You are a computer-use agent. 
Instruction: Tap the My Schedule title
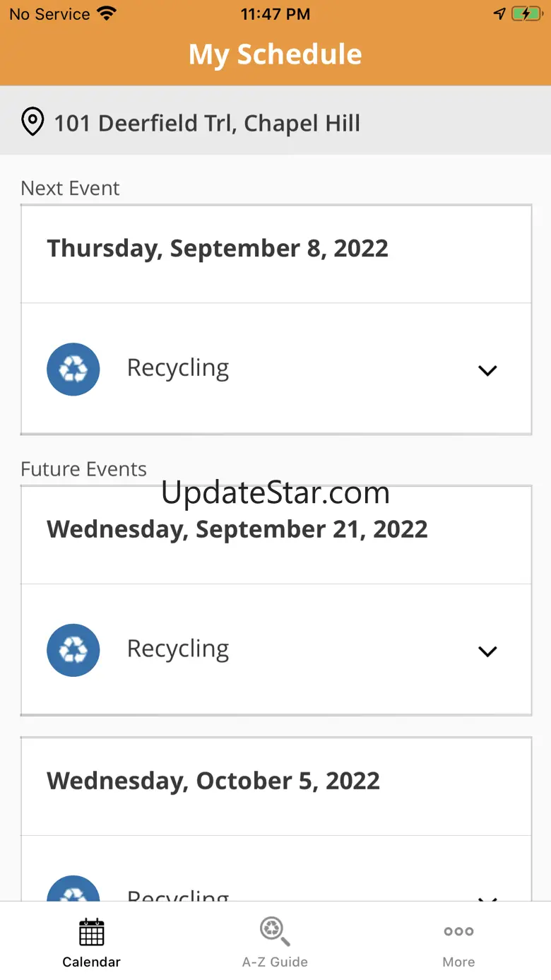pos(275,54)
